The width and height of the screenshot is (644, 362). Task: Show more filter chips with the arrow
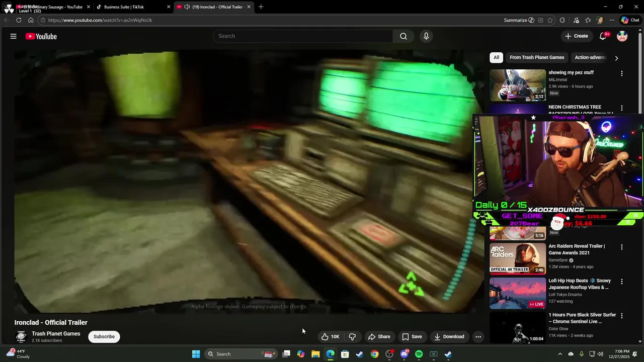tap(616, 58)
